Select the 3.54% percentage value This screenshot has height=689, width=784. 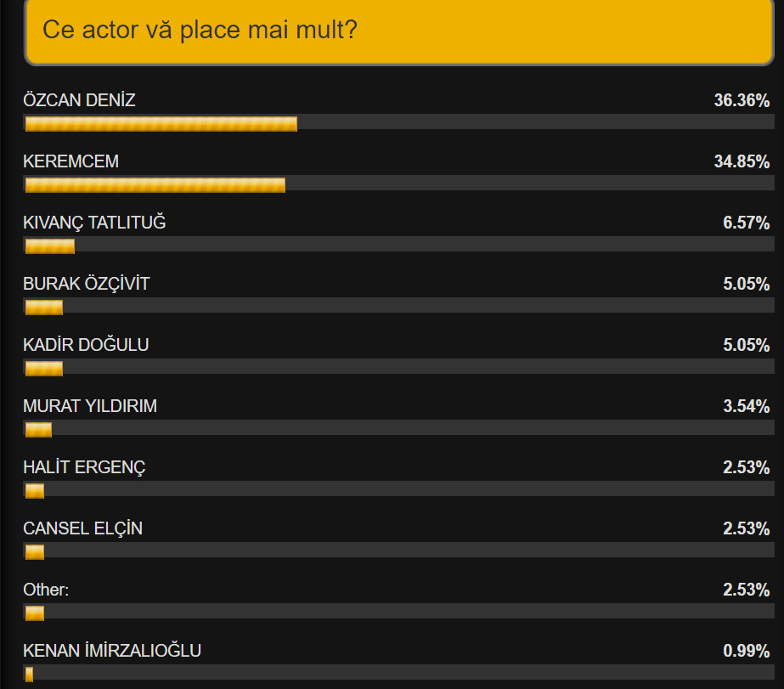[x=746, y=406]
